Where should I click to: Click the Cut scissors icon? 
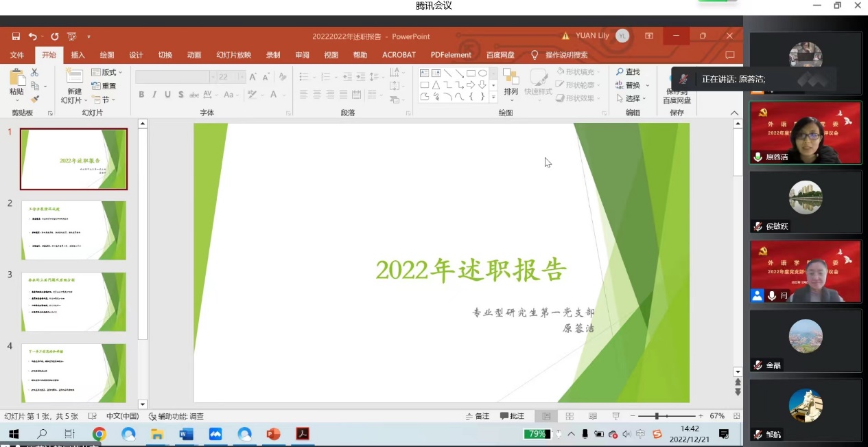[x=35, y=72]
